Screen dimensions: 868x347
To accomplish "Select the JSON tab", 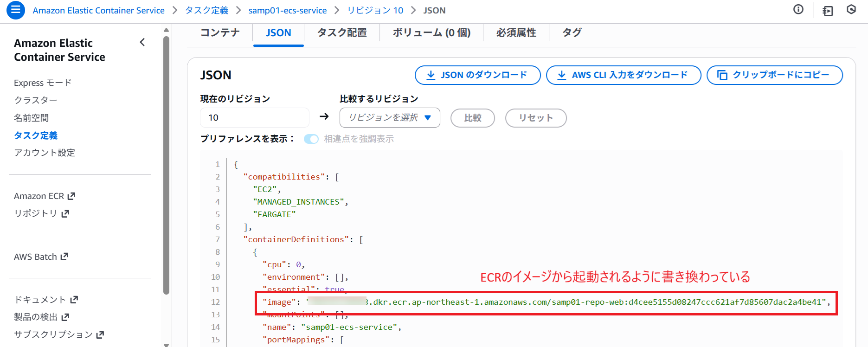I will 278,33.
